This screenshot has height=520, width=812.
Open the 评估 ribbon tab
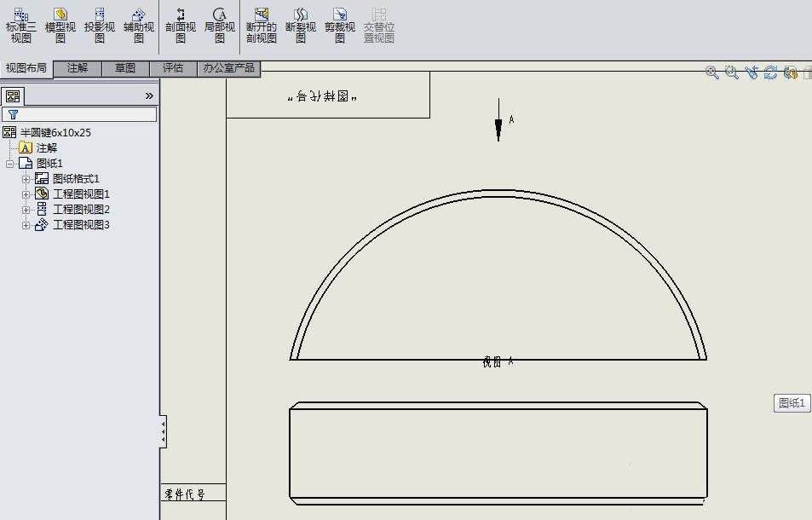click(174, 68)
